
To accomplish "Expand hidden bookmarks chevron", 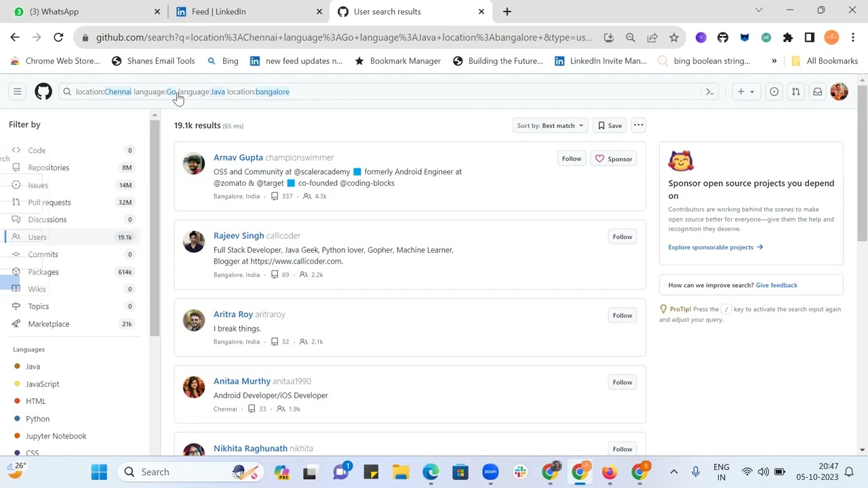I will 774,61.
